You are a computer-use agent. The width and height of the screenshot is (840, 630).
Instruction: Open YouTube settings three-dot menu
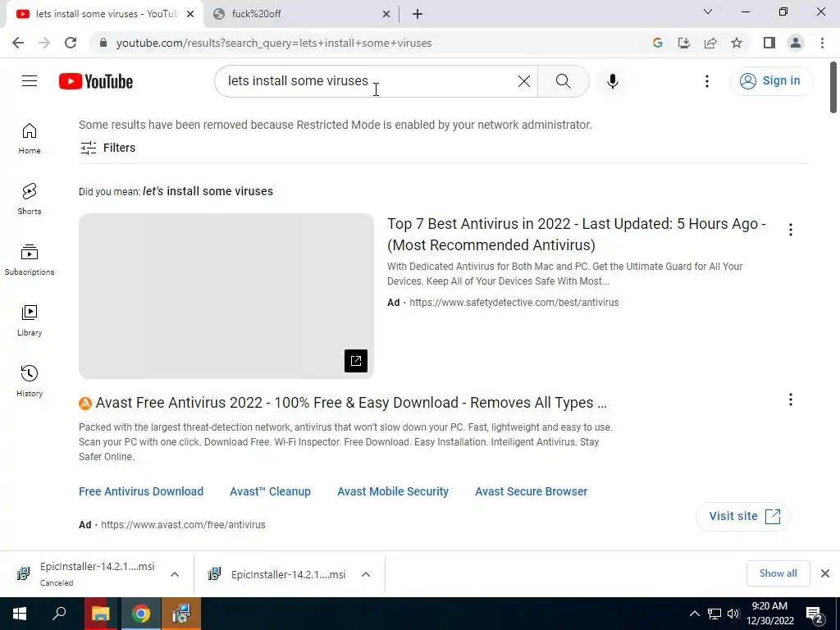click(706, 81)
